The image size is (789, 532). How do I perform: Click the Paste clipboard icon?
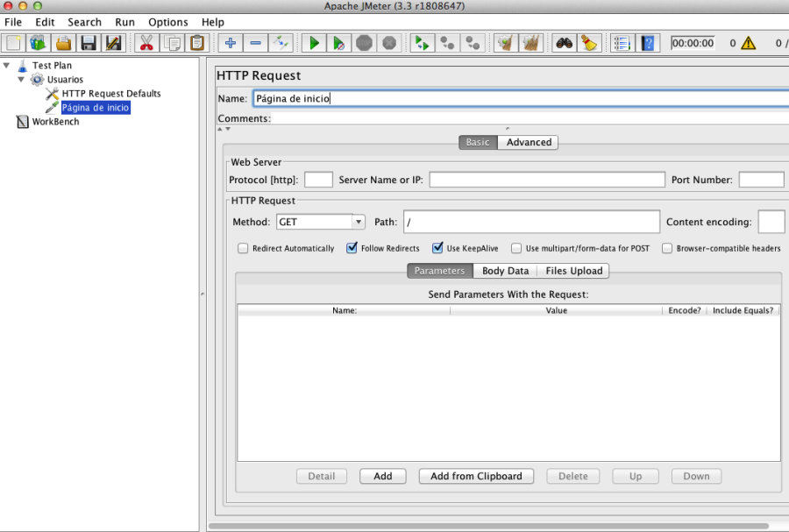coord(197,42)
